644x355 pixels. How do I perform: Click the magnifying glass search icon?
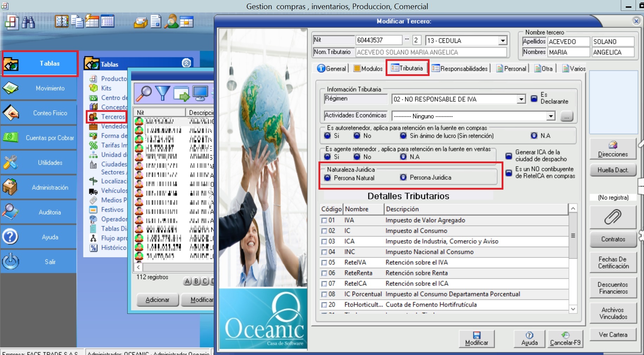pos(143,93)
